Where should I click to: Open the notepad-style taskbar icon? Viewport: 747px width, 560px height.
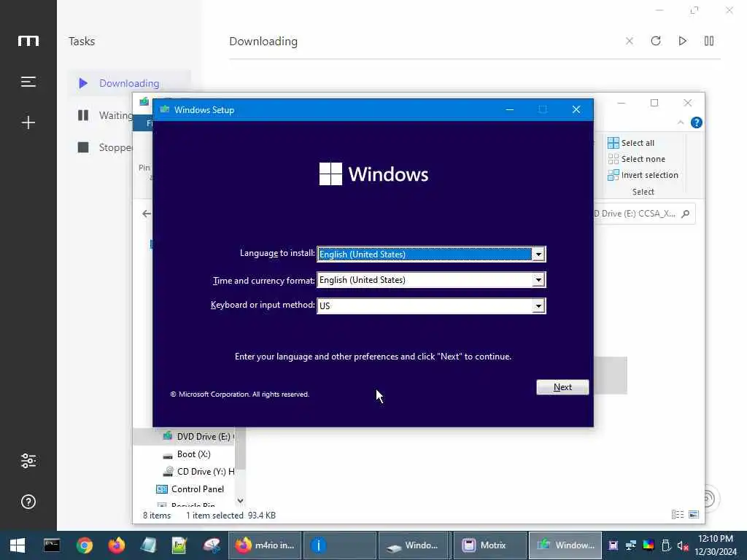pos(148,545)
